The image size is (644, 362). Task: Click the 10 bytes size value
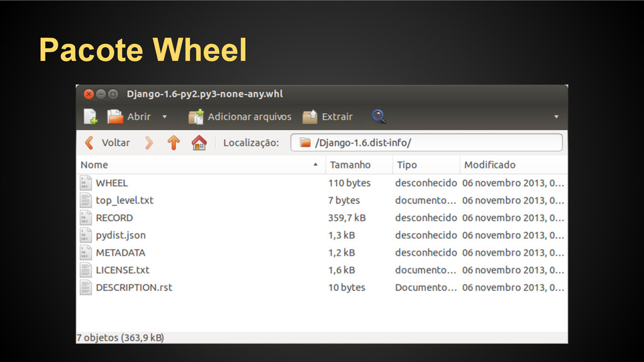[347, 288]
